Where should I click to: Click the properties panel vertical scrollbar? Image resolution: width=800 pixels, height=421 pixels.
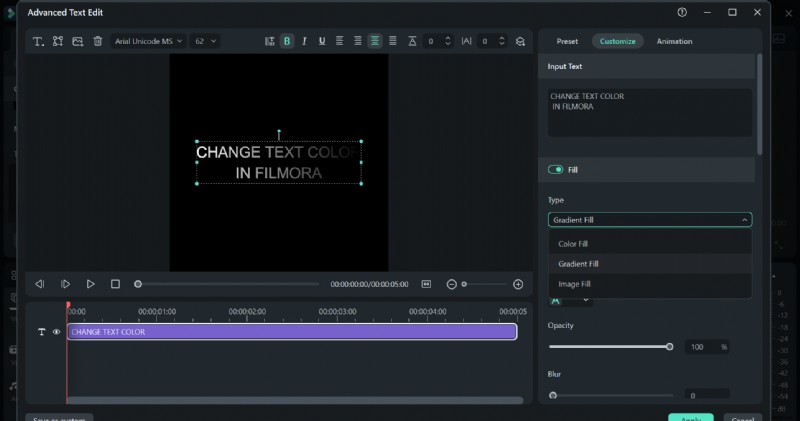(759, 105)
